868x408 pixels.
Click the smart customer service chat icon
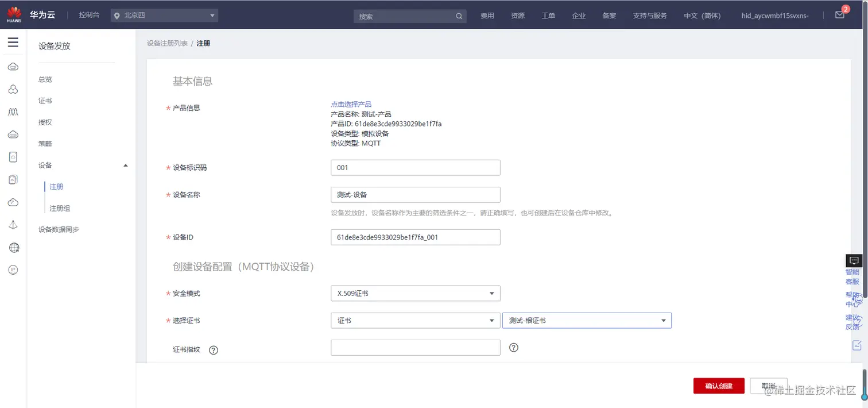(854, 260)
